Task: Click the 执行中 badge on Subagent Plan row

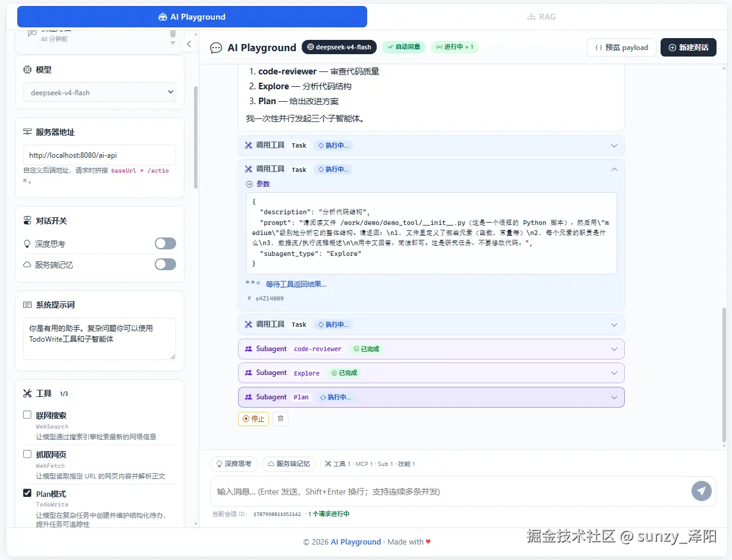Action: pyautogui.click(x=335, y=397)
